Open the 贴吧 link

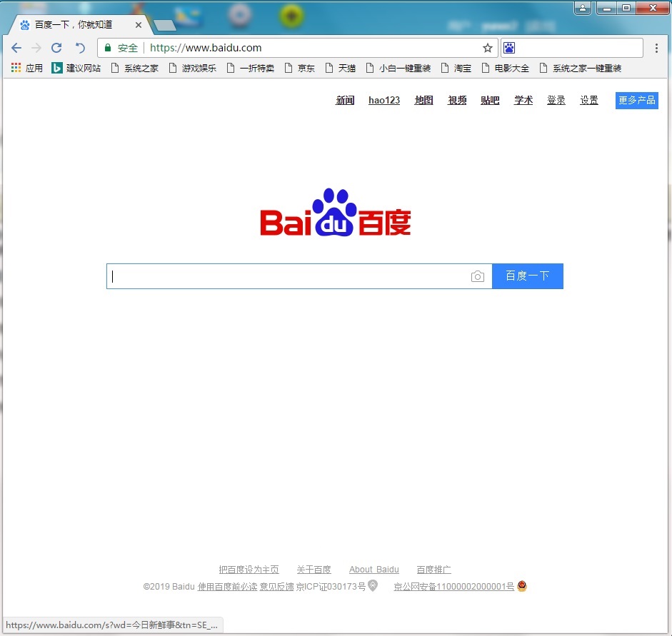tap(490, 100)
